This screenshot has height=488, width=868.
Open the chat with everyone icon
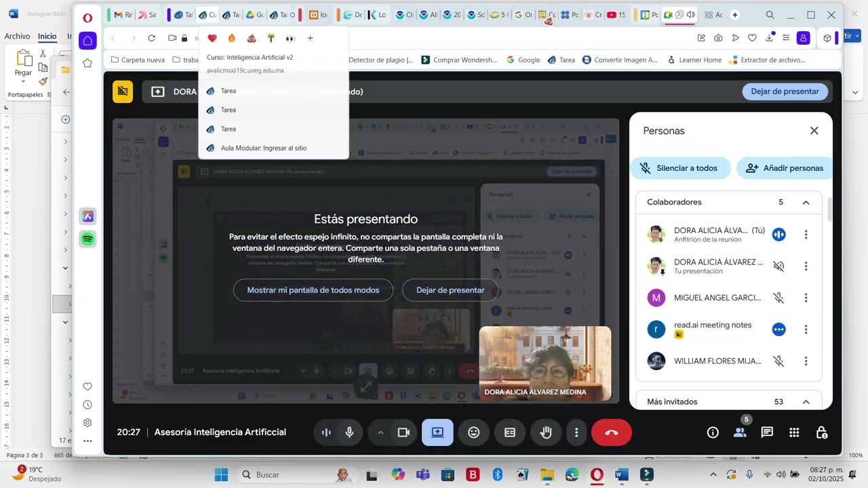767,432
